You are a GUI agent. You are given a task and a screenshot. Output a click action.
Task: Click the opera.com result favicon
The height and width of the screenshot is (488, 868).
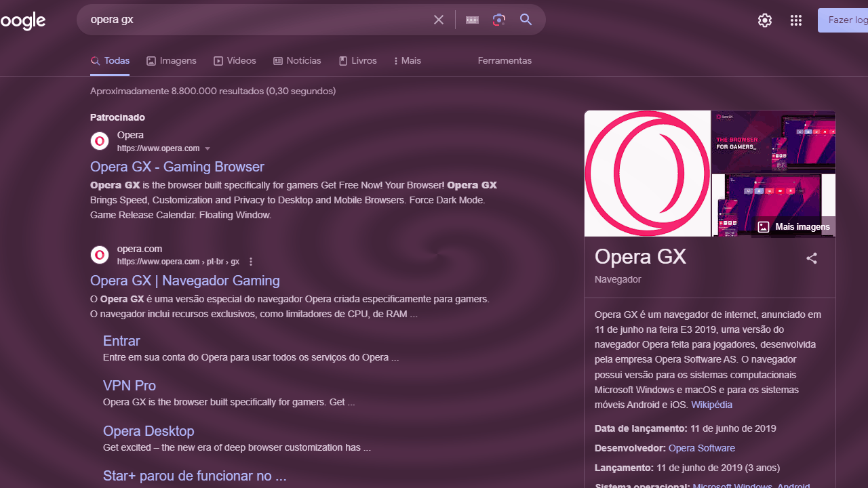click(100, 255)
